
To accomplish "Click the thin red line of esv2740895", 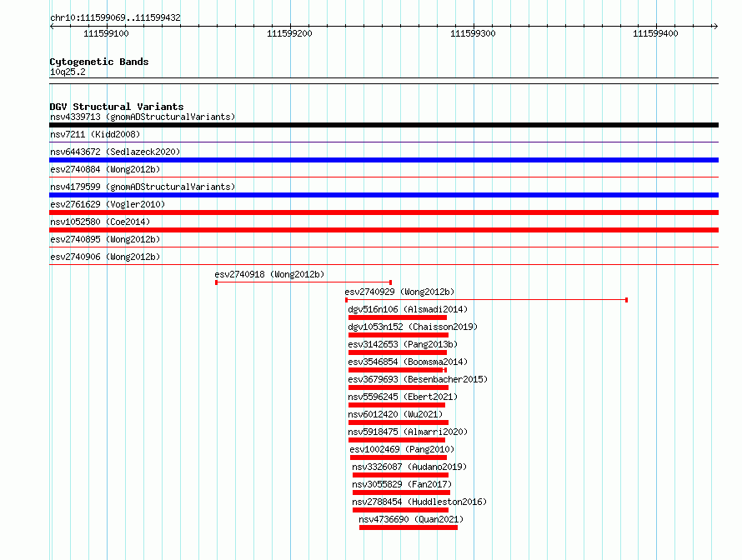I will point(384,247).
